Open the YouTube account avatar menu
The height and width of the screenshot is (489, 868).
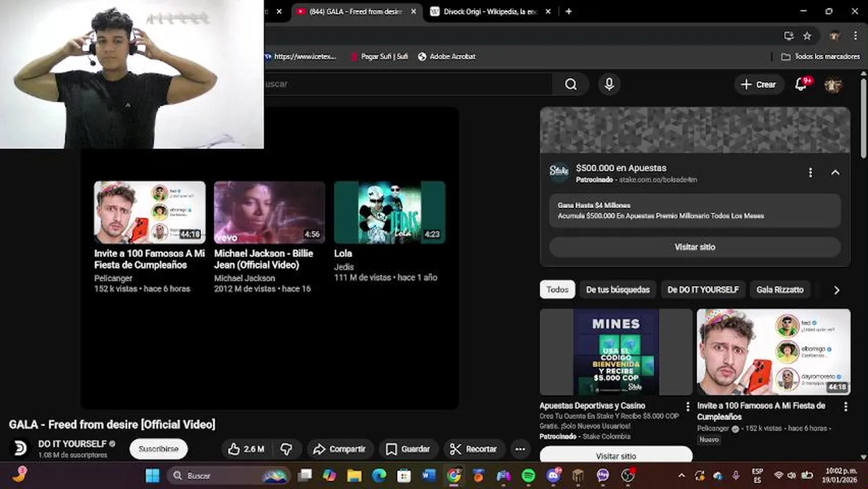click(x=833, y=84)
